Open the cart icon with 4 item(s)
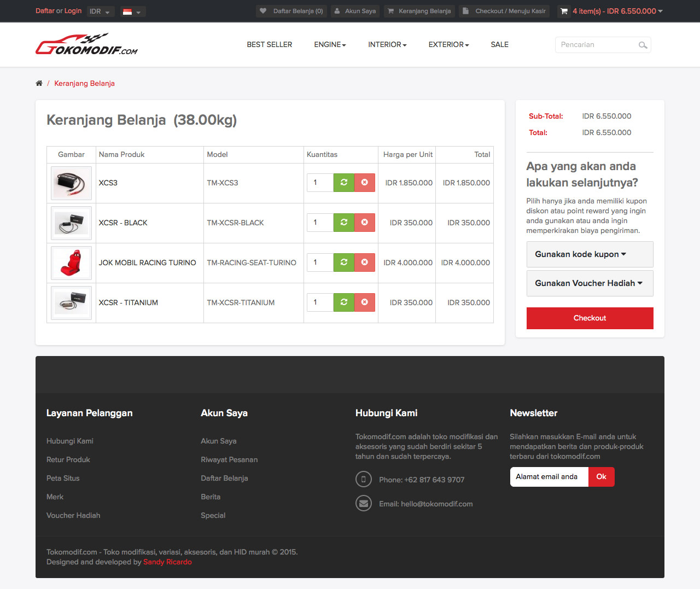 pos(564,11)
